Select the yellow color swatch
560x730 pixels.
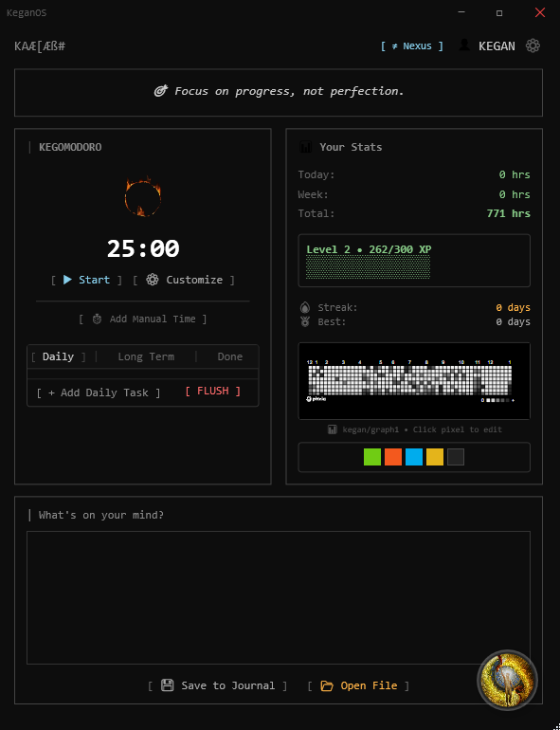point(435,457)
